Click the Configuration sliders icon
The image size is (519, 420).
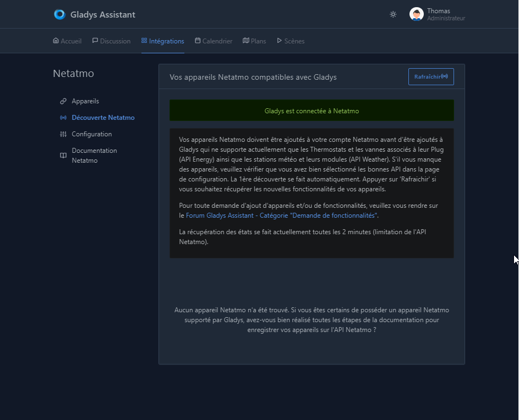pos(63,134)
